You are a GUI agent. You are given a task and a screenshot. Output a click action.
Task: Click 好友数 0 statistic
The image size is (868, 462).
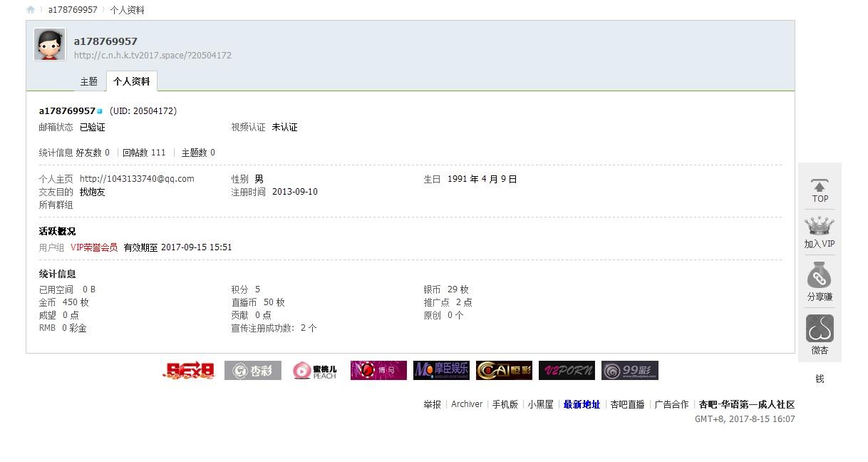pyautogui.click(x=93, y=153)
